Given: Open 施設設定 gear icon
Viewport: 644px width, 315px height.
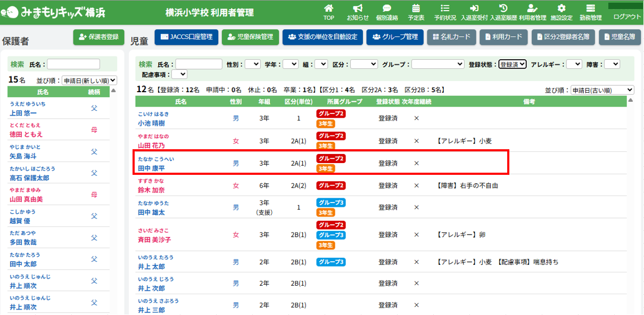Looking at the screenshot, I should pyautogui.click(x=561, y=9).
